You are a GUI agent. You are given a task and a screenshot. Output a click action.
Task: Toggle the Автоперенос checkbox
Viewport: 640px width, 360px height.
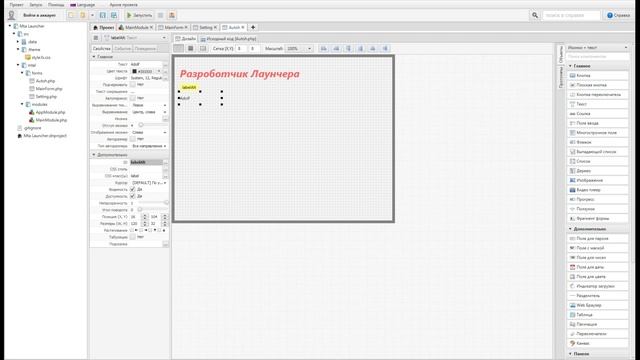[x=133, y=98]
